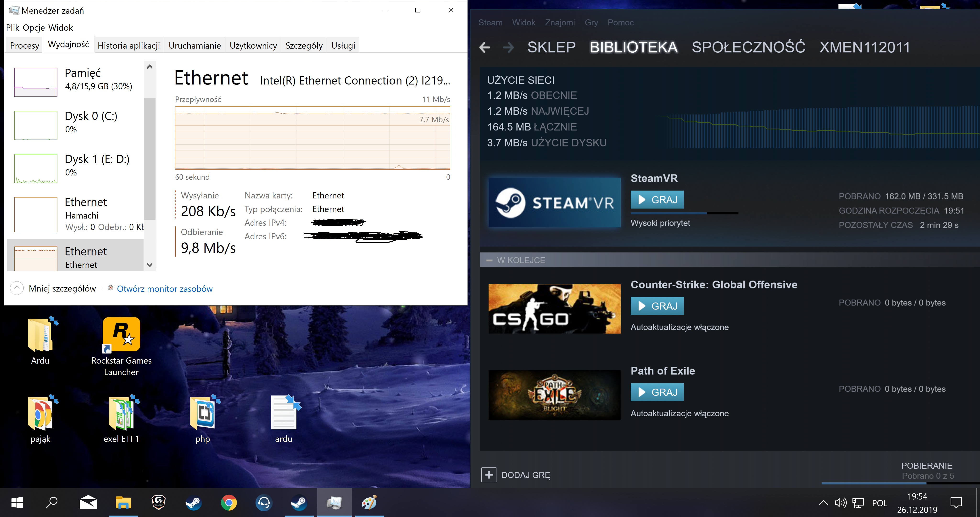Open the notification center icon
This screenshot has width=980, height=517.
[956, 503]
